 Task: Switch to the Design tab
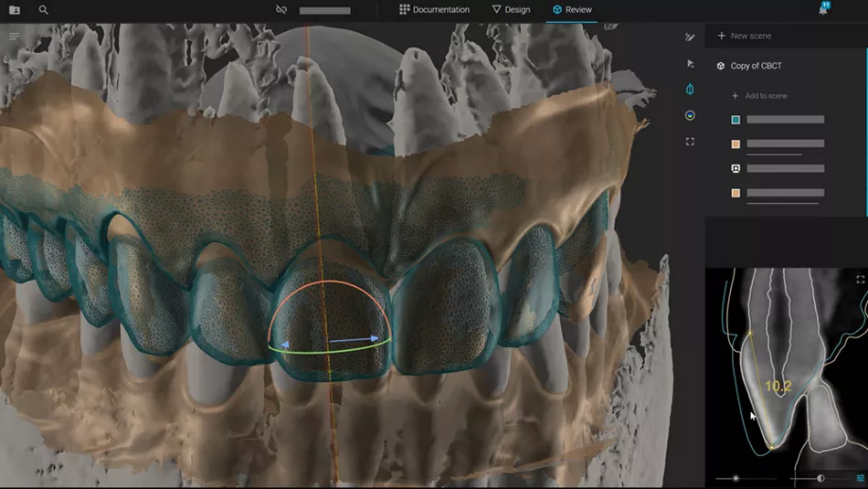point(511,10)
